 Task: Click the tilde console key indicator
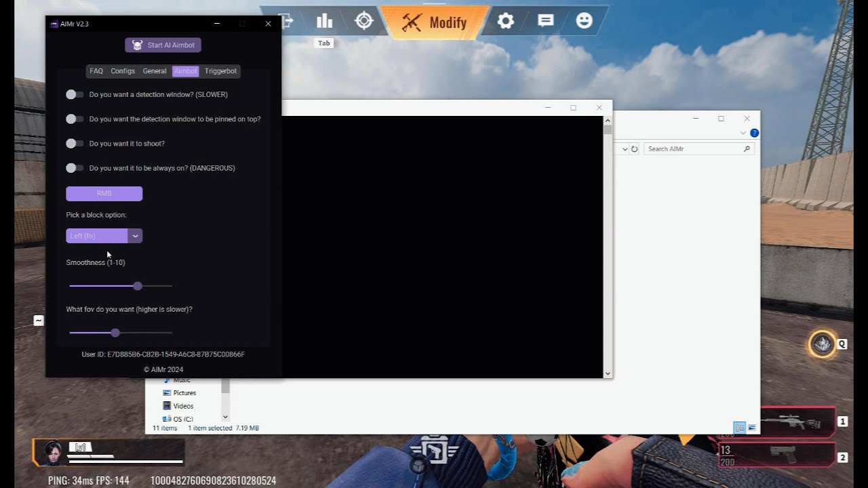[39, 321]
